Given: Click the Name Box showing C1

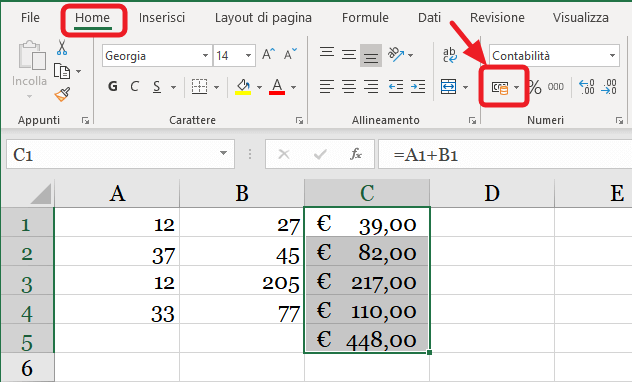Looking at the screenshot, I should (120, 154).
